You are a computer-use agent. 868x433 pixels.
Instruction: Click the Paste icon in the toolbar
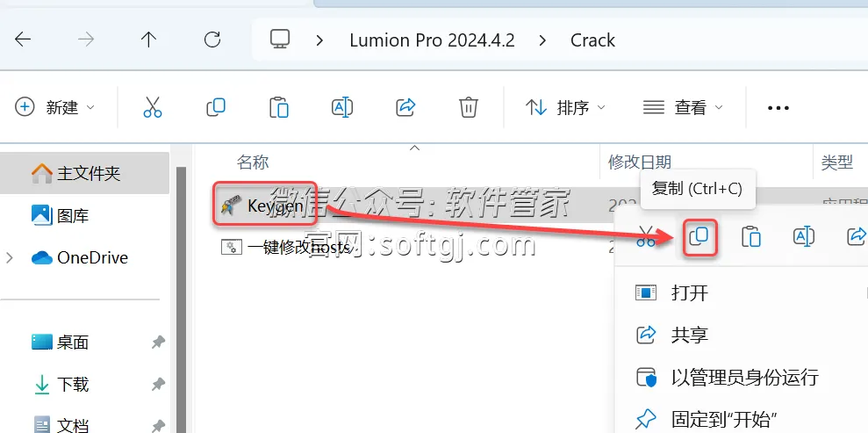click(x=278, y=107)
